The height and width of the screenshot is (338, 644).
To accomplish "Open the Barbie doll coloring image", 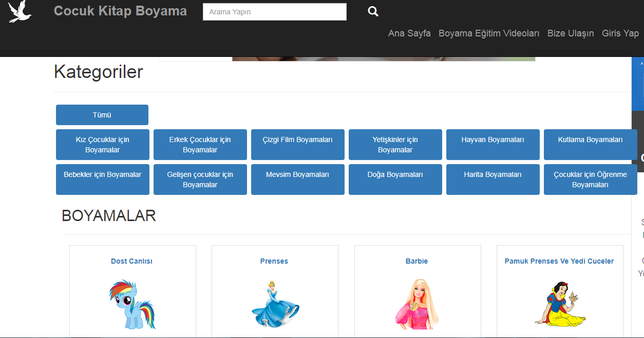I will 417,304.
